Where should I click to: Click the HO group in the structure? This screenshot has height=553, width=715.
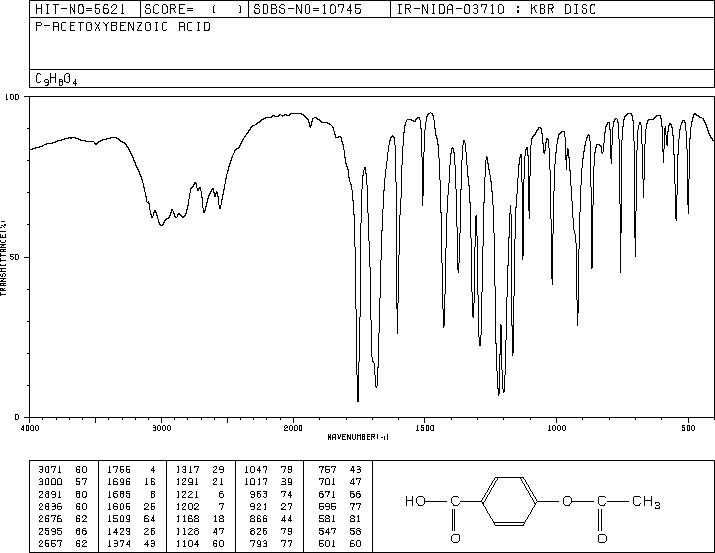click(x=415, y=501)
